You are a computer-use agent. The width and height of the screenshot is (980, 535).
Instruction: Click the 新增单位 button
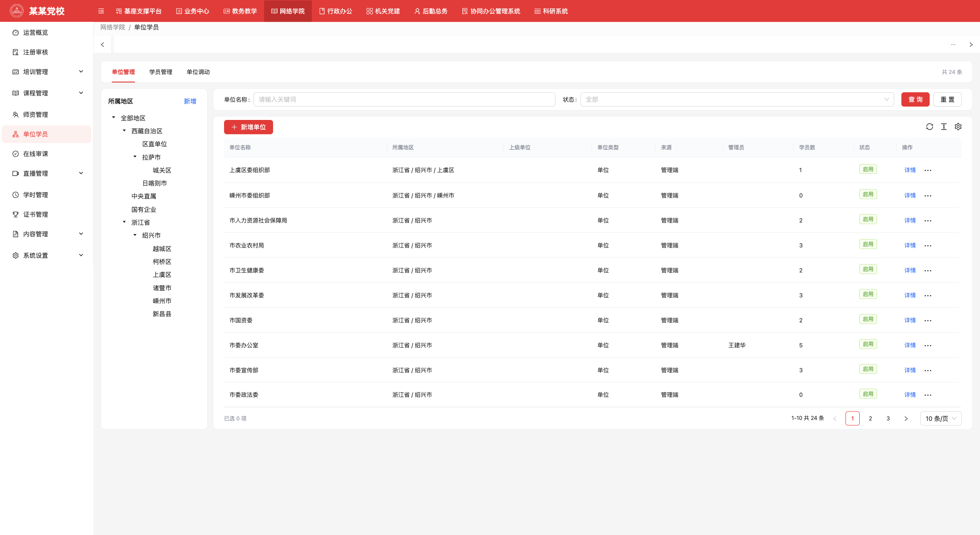click(x=248, y=127)
